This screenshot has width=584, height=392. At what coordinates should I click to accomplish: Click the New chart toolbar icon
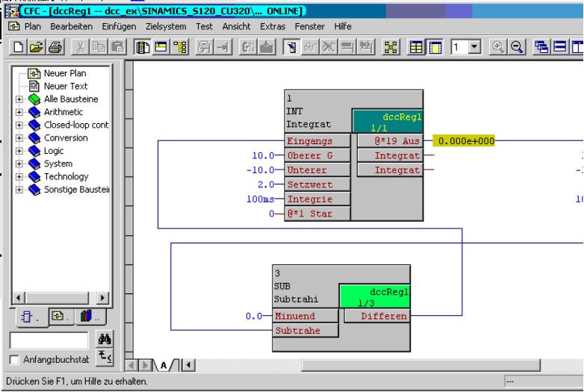click(18, 47)
